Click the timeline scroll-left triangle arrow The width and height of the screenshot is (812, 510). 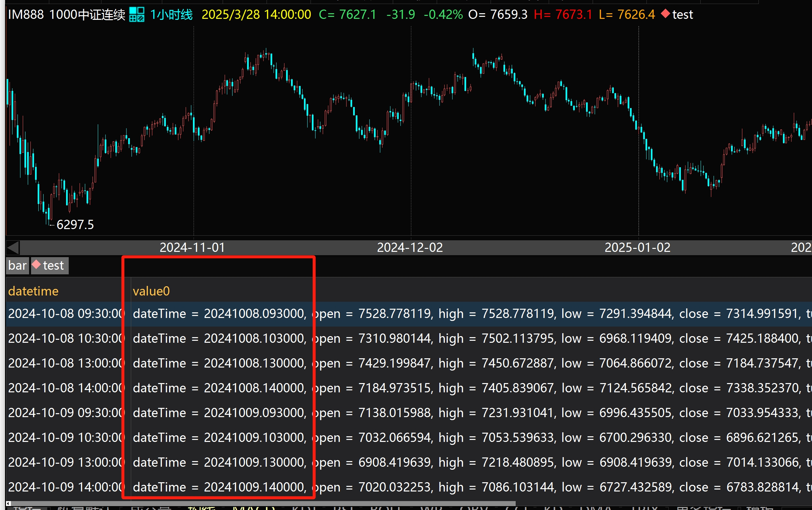[x=13, y=248]
